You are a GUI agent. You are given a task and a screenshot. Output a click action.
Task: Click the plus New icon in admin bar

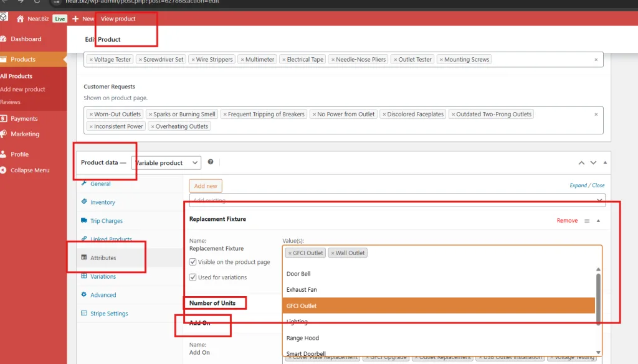(x=75, y=19)
